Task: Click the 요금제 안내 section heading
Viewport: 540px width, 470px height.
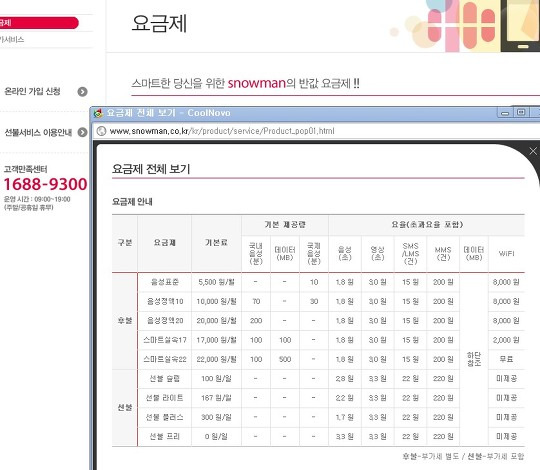Action: (x=132, y=201)
